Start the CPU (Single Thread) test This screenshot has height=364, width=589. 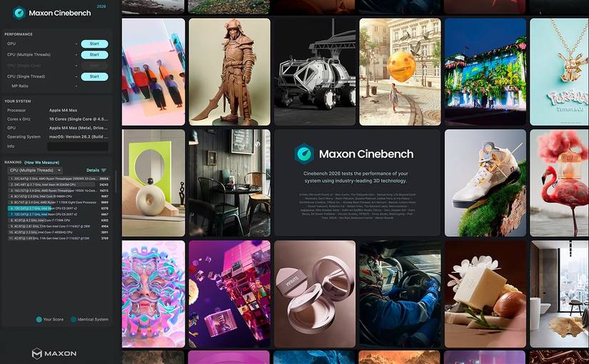94,76
